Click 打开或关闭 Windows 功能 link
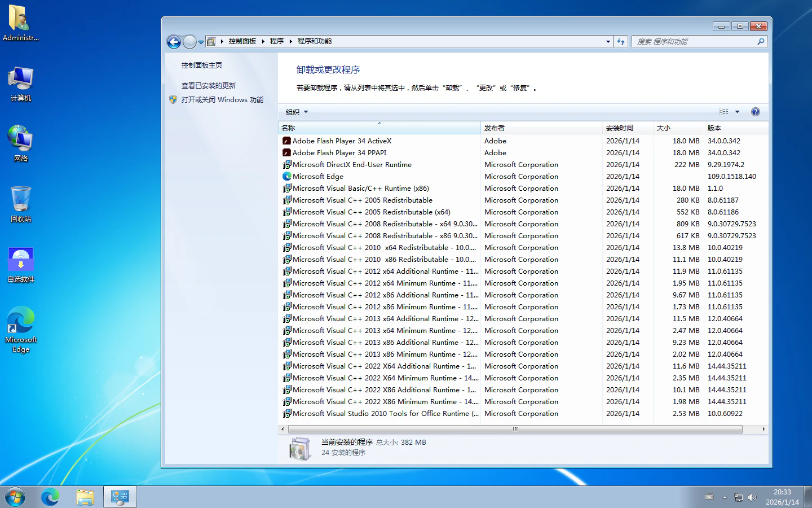The height and width of the screenshot is (508, 812). 222,100
